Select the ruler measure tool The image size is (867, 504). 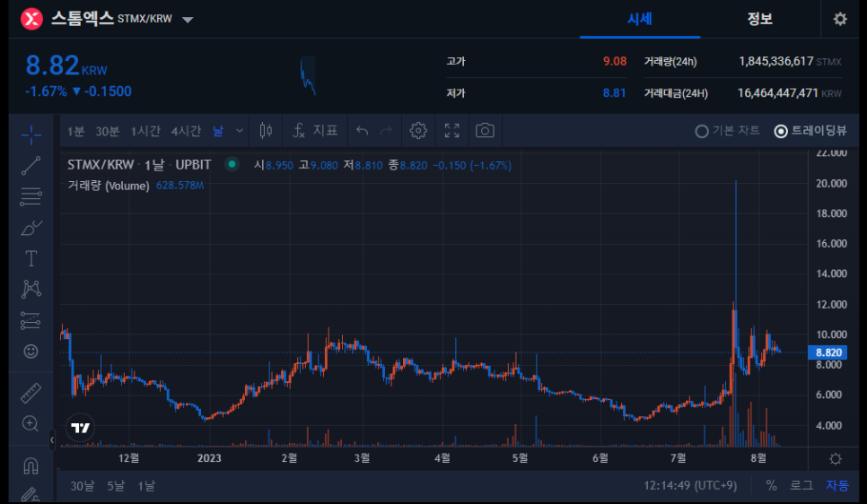point(31,393)
